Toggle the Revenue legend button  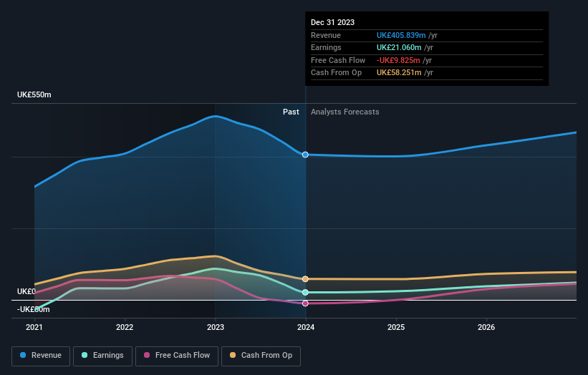coord(41,356)
